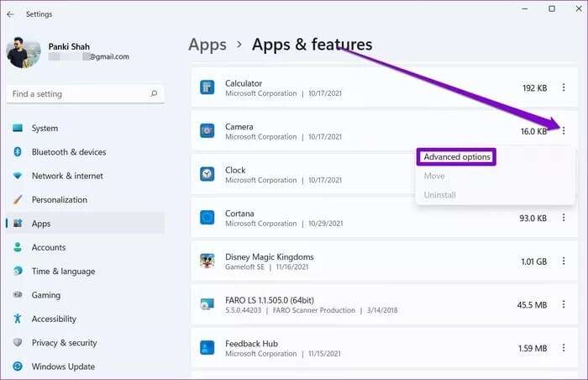The height and width of the screenshot is (380, 588).
Task: Click the 192 KB size value
Action: point(534,88)
